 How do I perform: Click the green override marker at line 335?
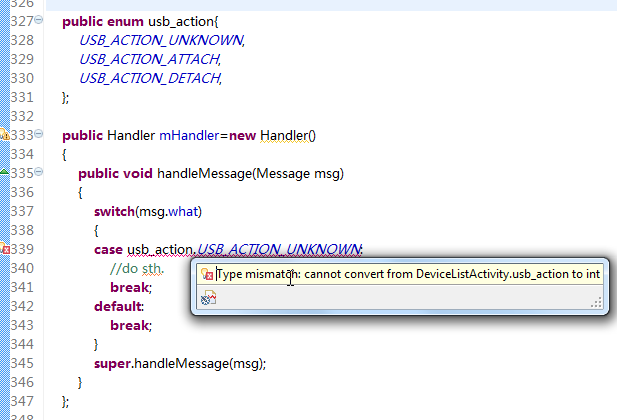(x=4, y=172)
